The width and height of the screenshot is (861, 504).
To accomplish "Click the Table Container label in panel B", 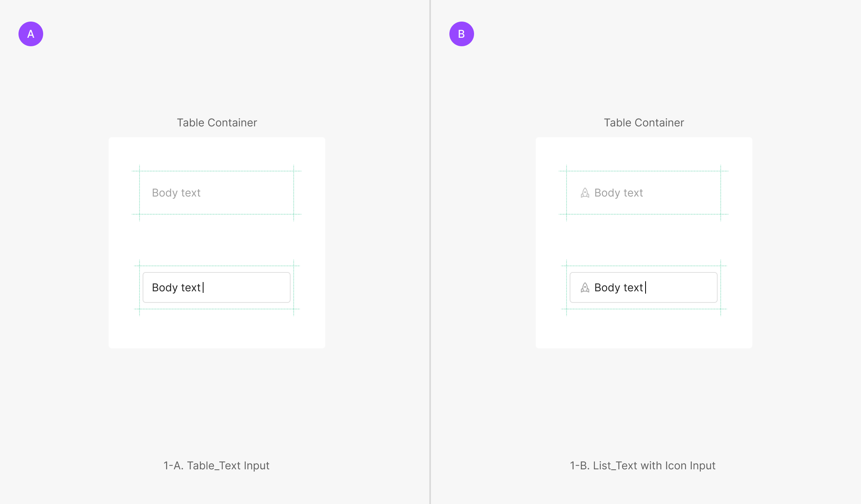I will tap(644, 123).
